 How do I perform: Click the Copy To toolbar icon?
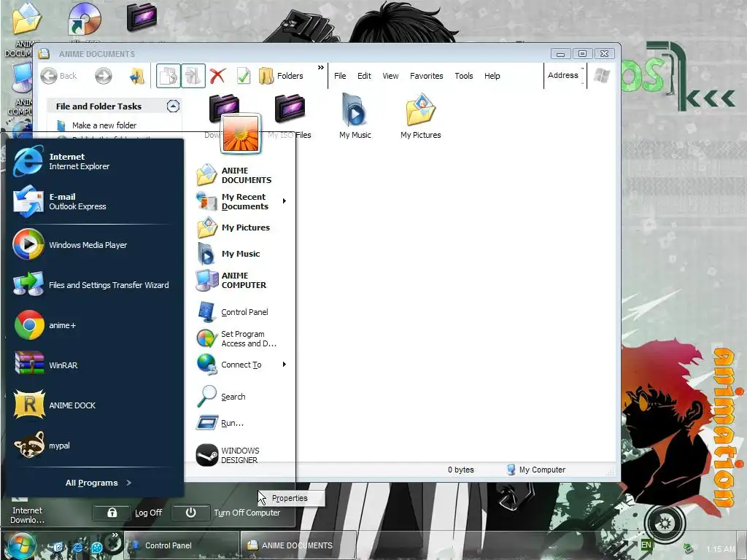click(x=193, y=76)
